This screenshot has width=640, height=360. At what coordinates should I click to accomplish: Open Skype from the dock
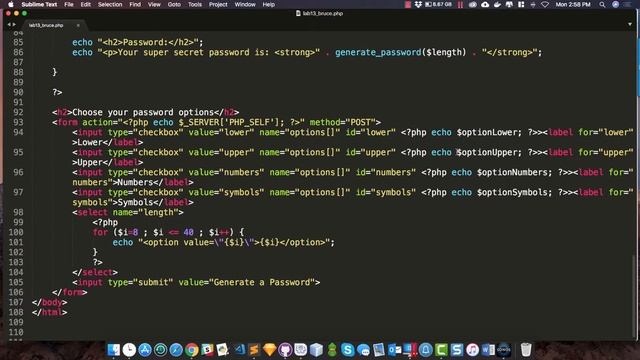[x=347, y=350]
